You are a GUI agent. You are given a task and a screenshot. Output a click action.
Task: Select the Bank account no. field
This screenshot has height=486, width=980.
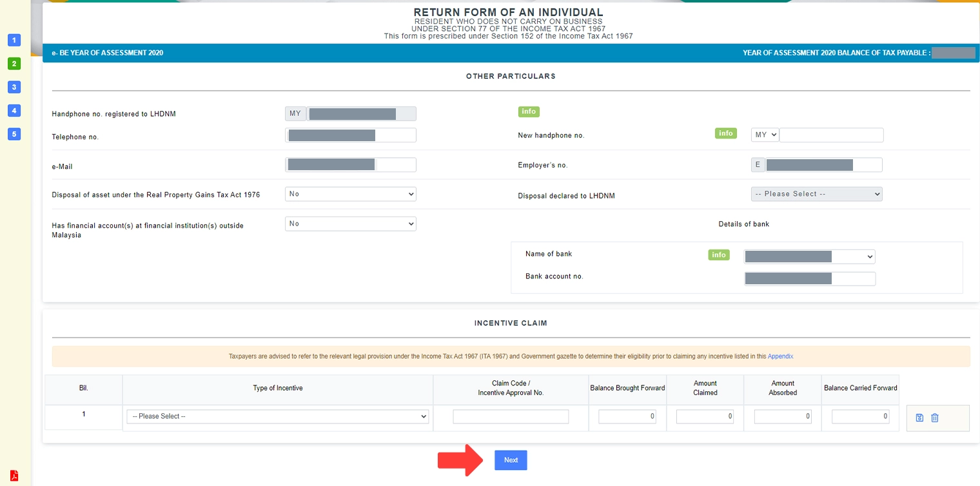(x=809, y=278)
